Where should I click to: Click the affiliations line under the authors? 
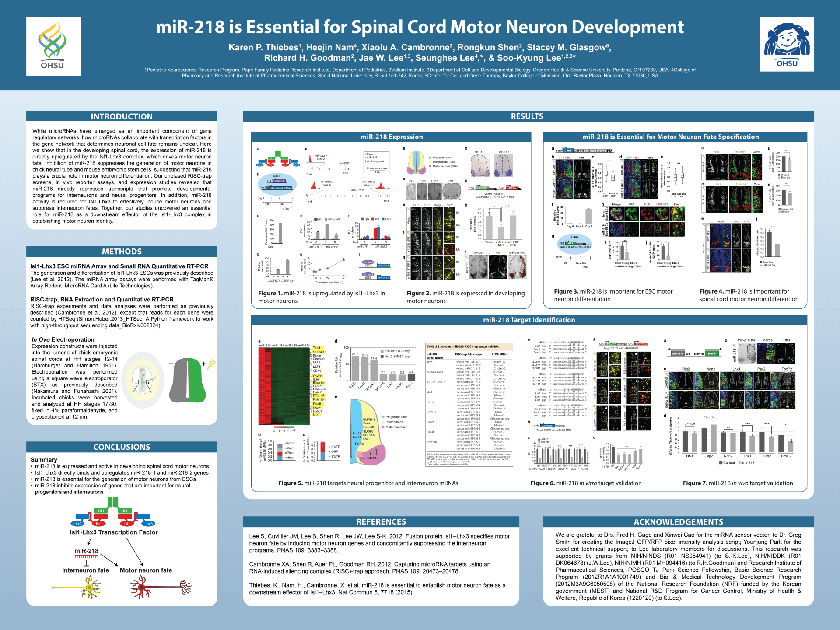420,73
